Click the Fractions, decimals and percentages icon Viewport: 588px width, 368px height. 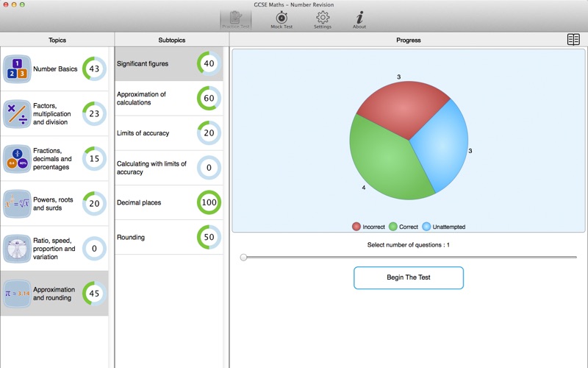pyautogui.click(x=17, y=159)
